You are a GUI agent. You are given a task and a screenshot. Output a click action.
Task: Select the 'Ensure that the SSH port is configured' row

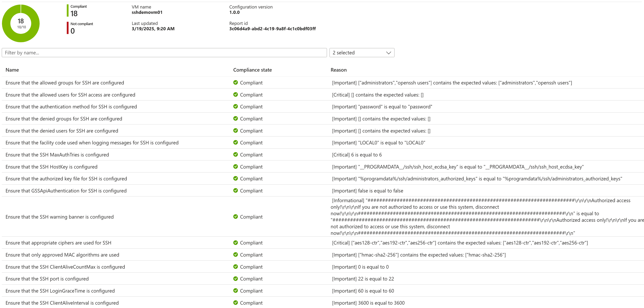(47, 279)
